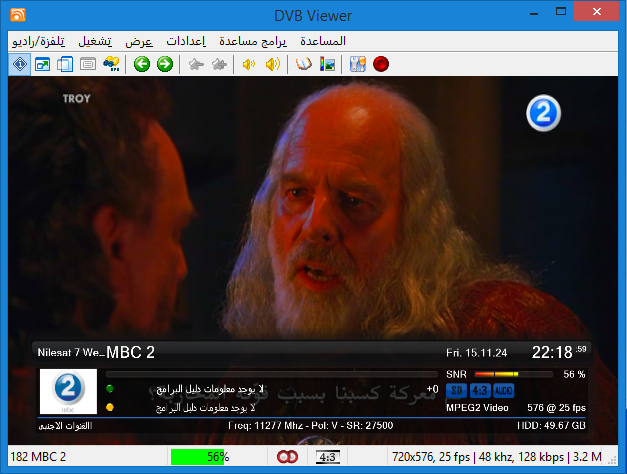Viewport: 627px width, 474px height.
Task: Click the SNR signal strength meter
Action: (513, 374)
